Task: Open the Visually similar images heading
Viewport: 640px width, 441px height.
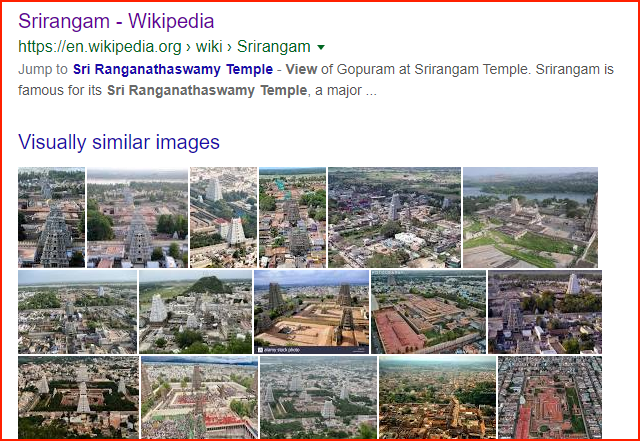Action: 119,142
